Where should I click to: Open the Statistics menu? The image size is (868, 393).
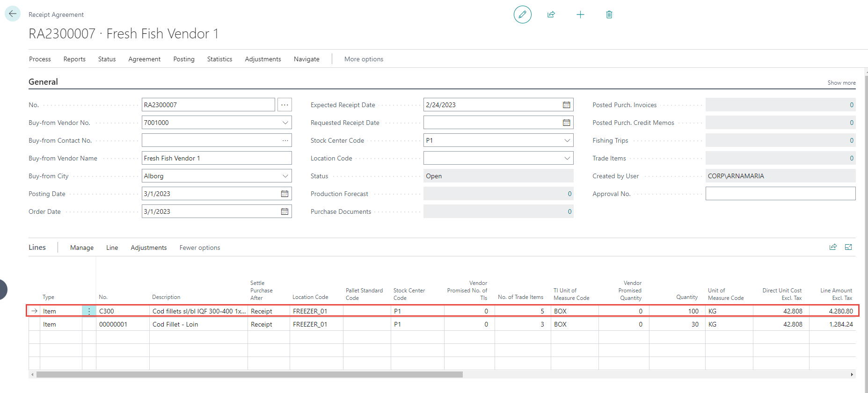(219, 59)
